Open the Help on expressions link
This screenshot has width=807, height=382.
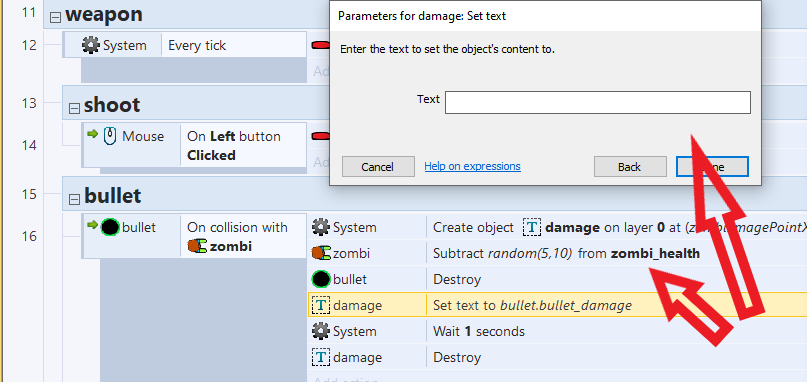pos(472,166)
